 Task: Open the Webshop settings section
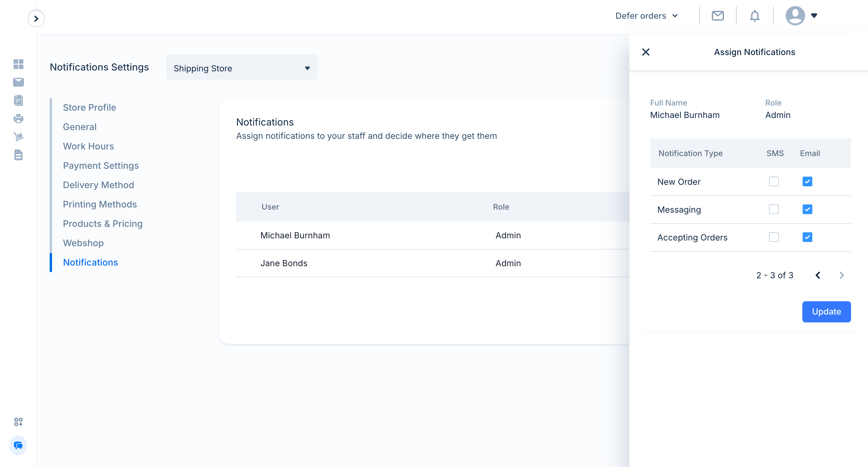tap(83, 243)
